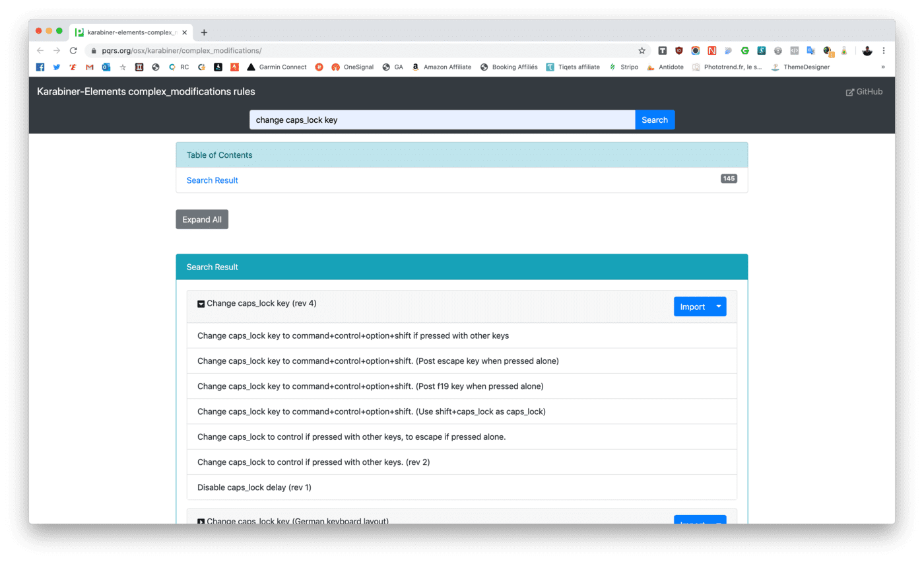The image size is (924, 562).
Task: Open the ThemeDesigner bookmark
Action: pos(800,67)
